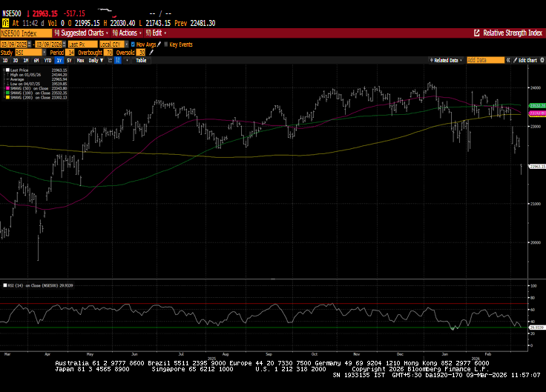This screenshot has width=546, height=392.
Task: Open the Suggested Charts dropdown
Action: [x=82, y=33]
